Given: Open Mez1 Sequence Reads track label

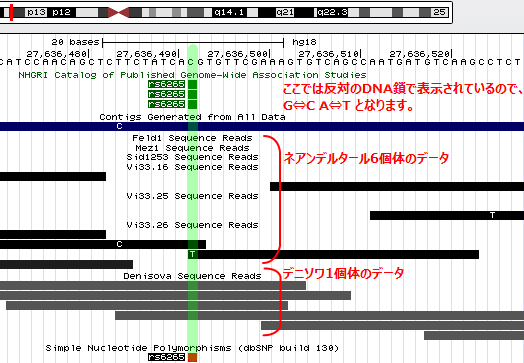Looking at the screenshot, I should point(192,148).
